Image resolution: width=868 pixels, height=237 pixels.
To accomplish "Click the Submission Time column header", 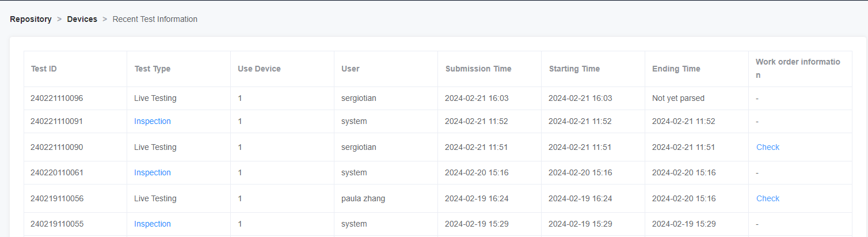I will 490,69.
